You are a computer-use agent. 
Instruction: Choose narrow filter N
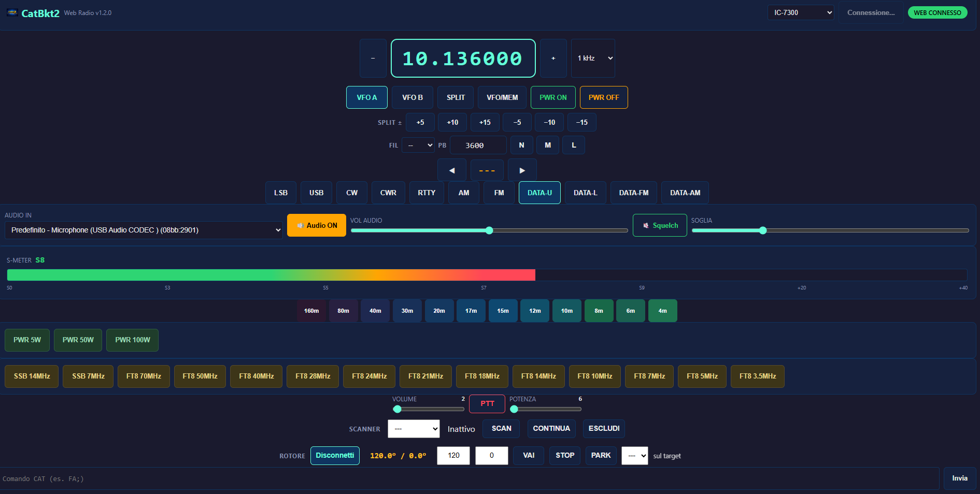click(522, 145)
